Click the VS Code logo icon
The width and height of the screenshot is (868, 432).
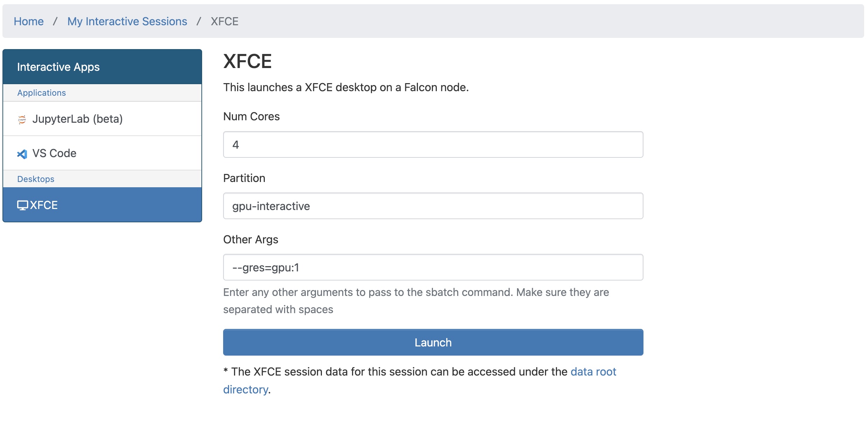(x=22, y=154)
